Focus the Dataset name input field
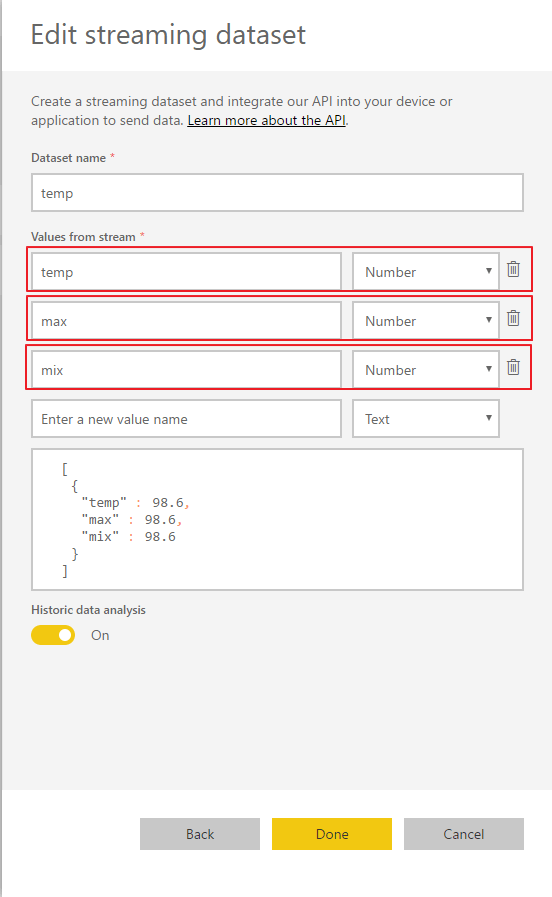The height and width of the screenshot is (897, 552). pyautogui.click(x=277, y=193)
